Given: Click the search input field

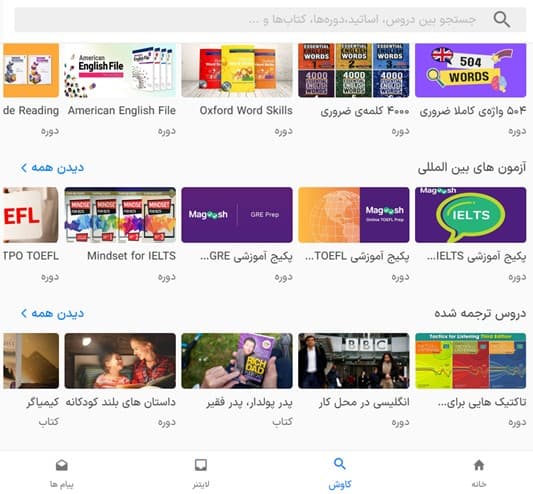Looking at the screenshot, I should (x=270, y=20).
